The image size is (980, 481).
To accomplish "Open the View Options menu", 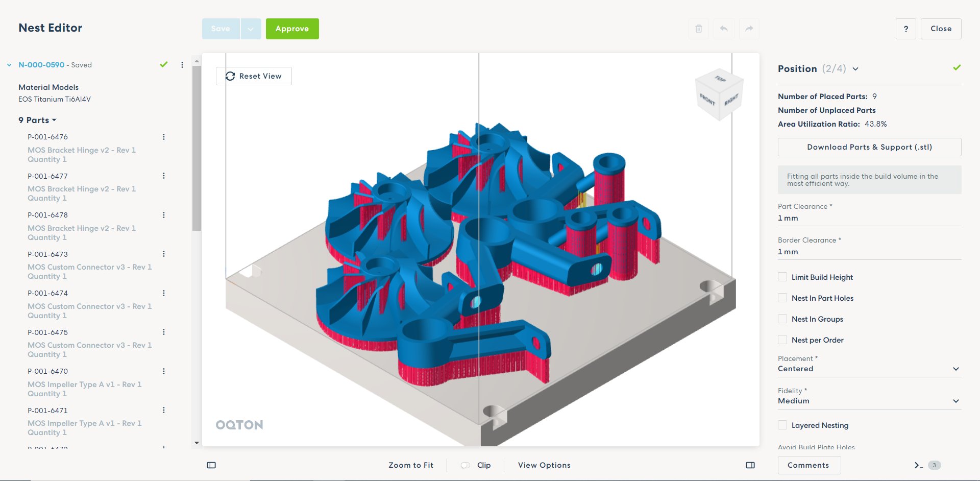I will click(543, 465).
